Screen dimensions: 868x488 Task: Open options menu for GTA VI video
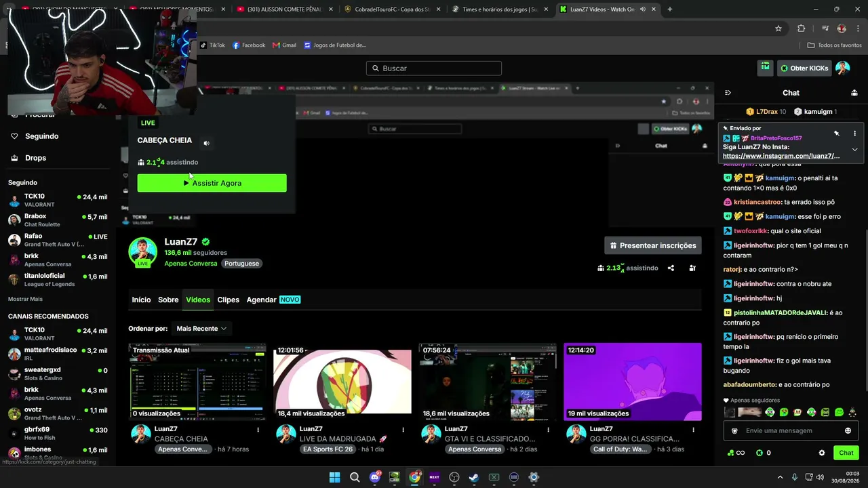point(548,430)
